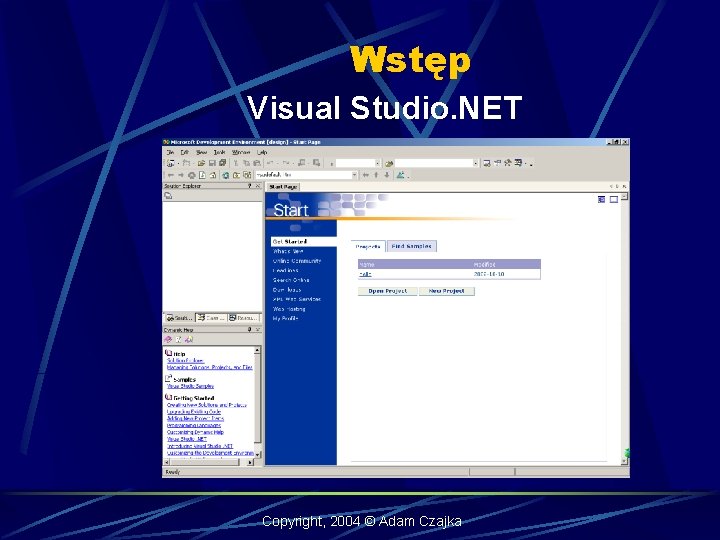Switch to the Solution Explorer bottom tab
Viewport: 720px width, 540px height.
(x=180, y=318)
